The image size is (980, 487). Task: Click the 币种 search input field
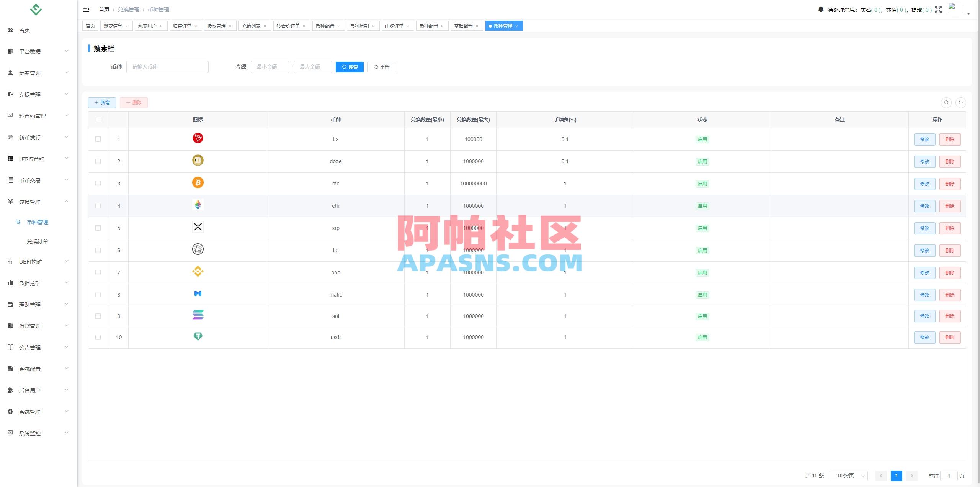pos(167,67)
